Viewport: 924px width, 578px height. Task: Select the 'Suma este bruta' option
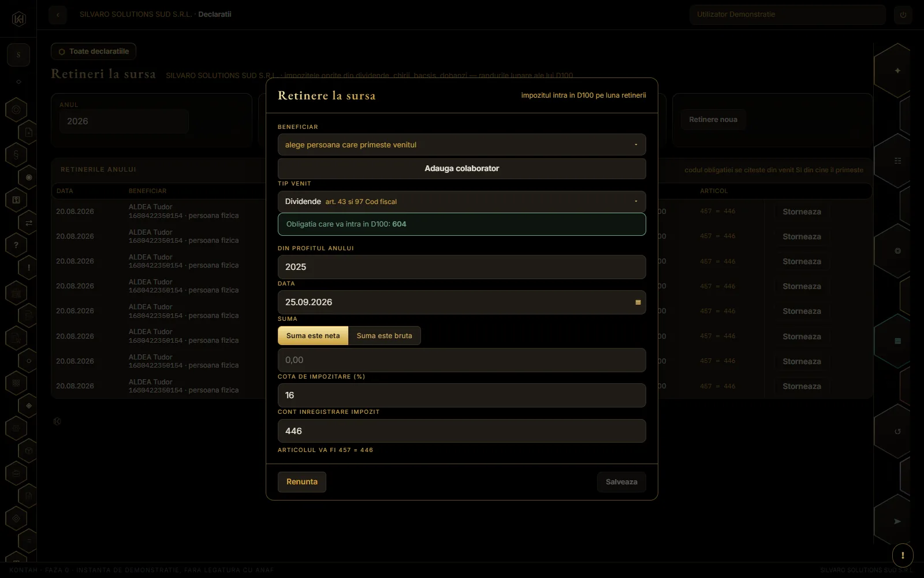385,336
